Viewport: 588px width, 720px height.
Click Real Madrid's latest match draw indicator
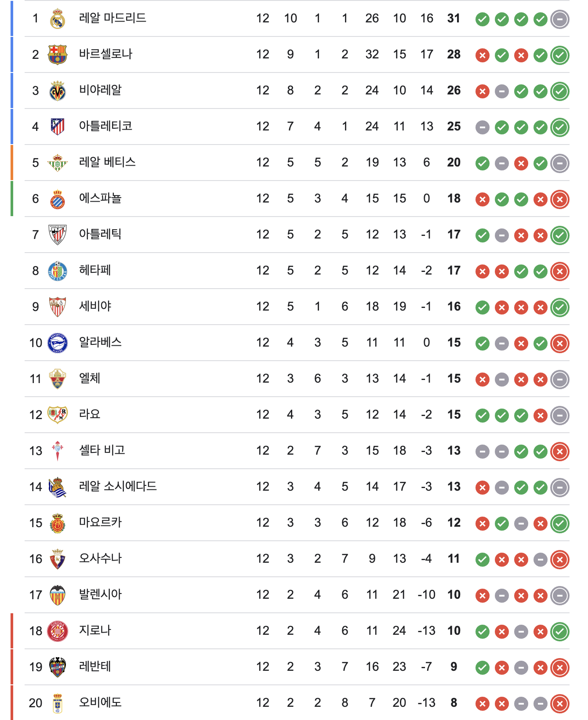560,19
